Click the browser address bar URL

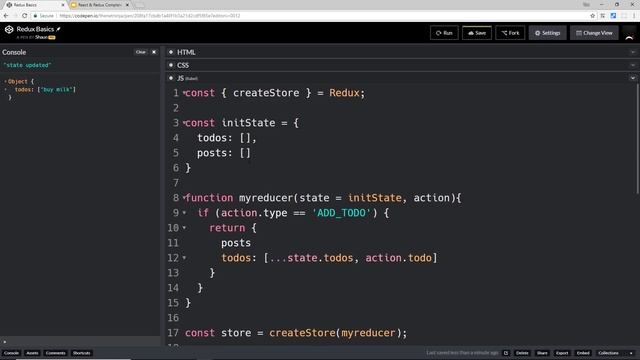150,16
